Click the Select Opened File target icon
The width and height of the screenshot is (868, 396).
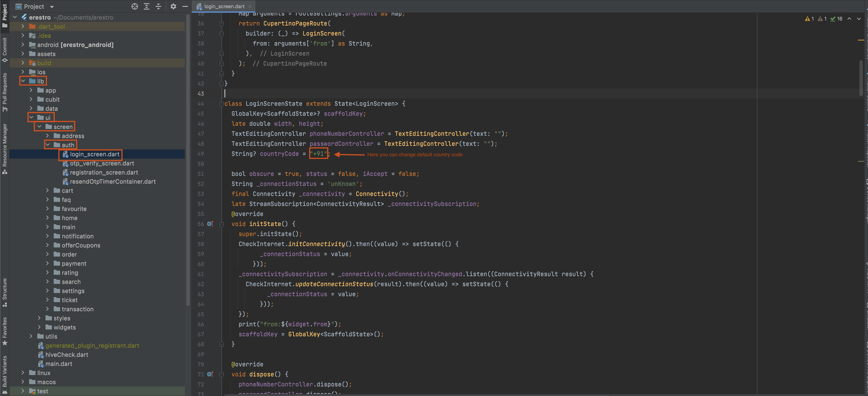(135, 6)
